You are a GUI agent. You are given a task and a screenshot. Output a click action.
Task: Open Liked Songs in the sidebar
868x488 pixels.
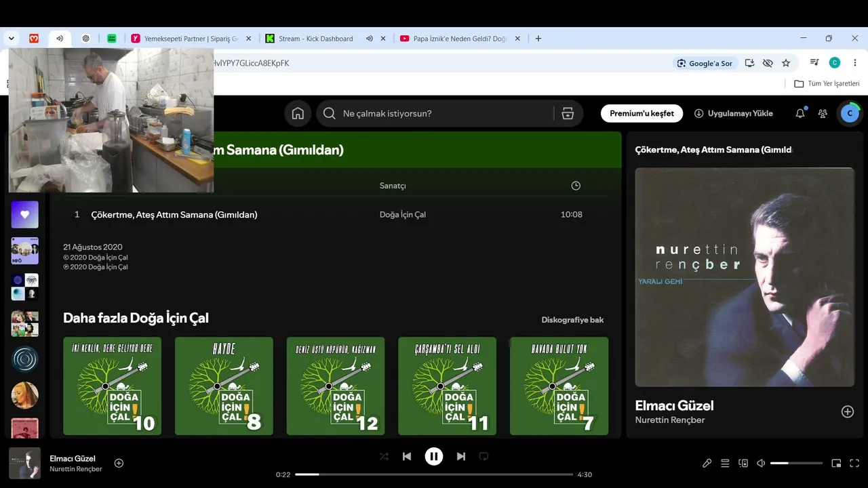point(25,214)
